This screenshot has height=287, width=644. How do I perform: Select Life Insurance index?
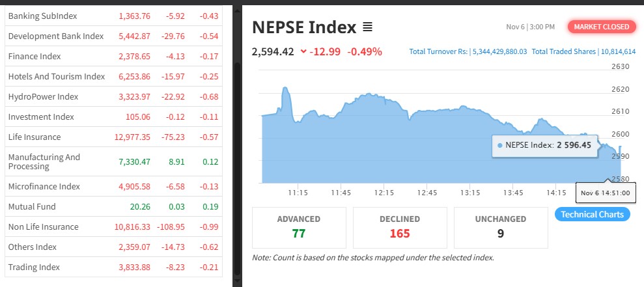click(35, 137)
